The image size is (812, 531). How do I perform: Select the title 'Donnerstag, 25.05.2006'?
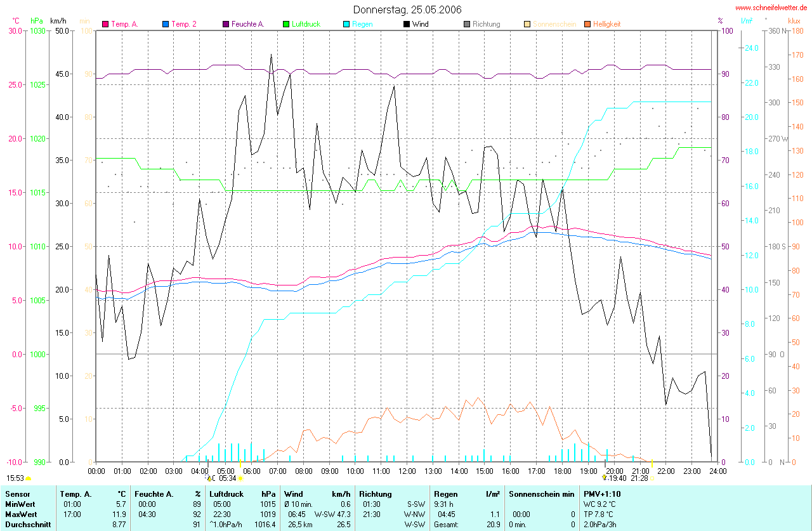click(x=407, y=10)
